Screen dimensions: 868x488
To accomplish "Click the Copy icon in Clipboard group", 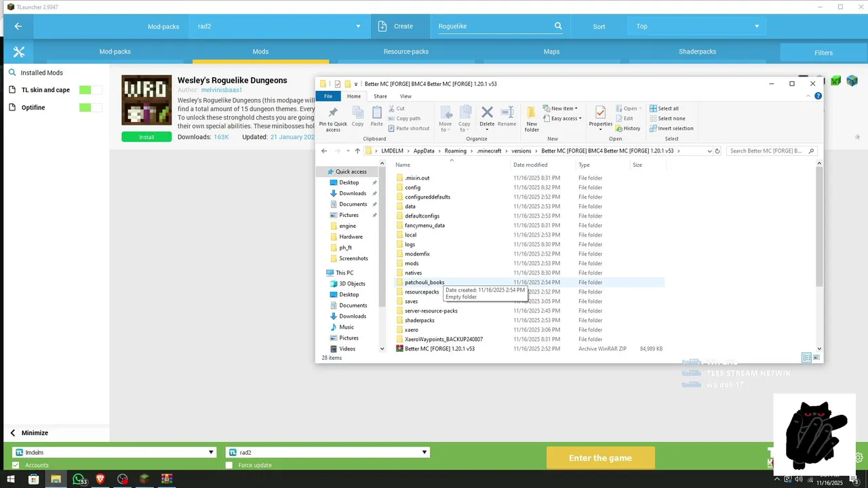I will pyautogui.click(x=357, y=116).
